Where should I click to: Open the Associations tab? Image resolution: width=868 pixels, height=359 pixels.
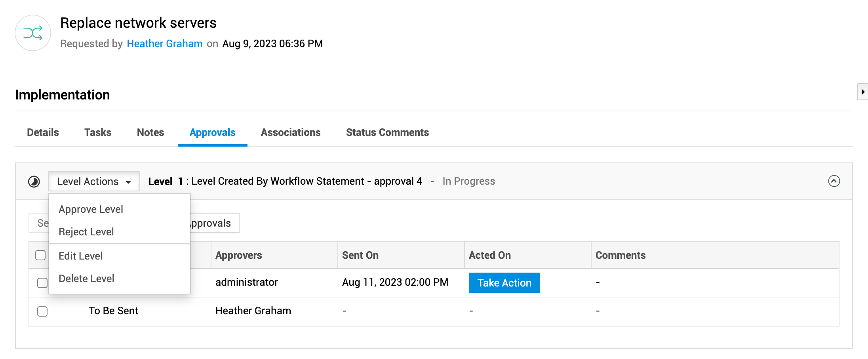click(291, 132)
